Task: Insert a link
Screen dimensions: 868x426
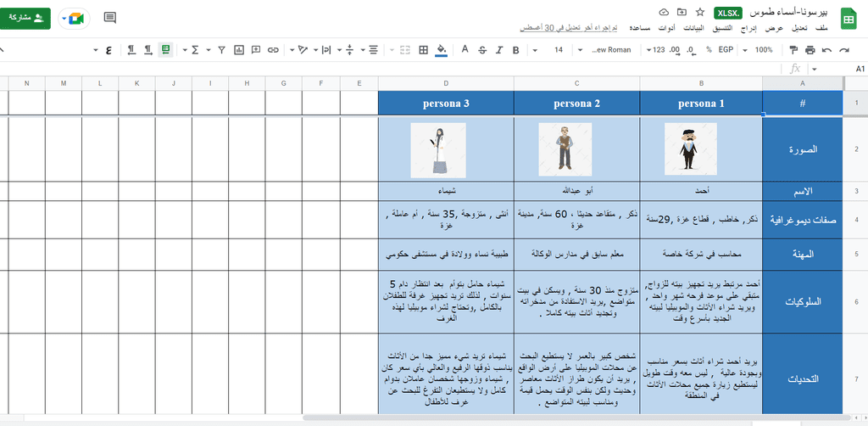Action: (273, 50)
